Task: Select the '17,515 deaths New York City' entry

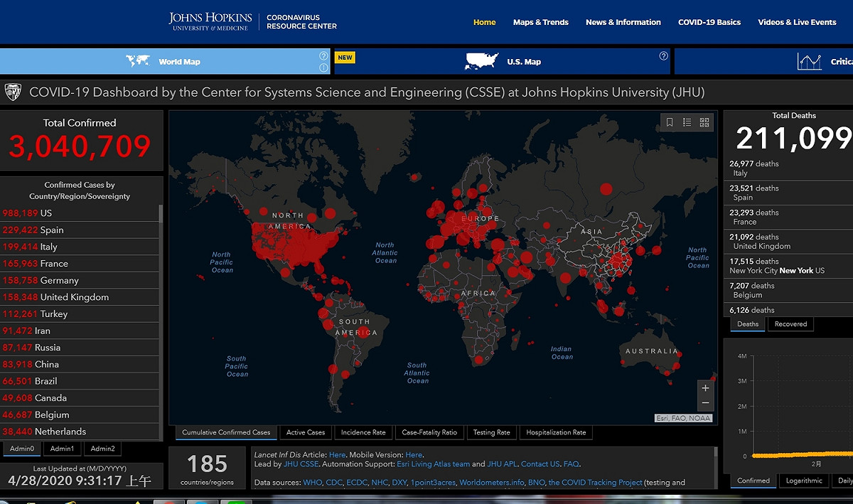Action: [x=789, y=266]
